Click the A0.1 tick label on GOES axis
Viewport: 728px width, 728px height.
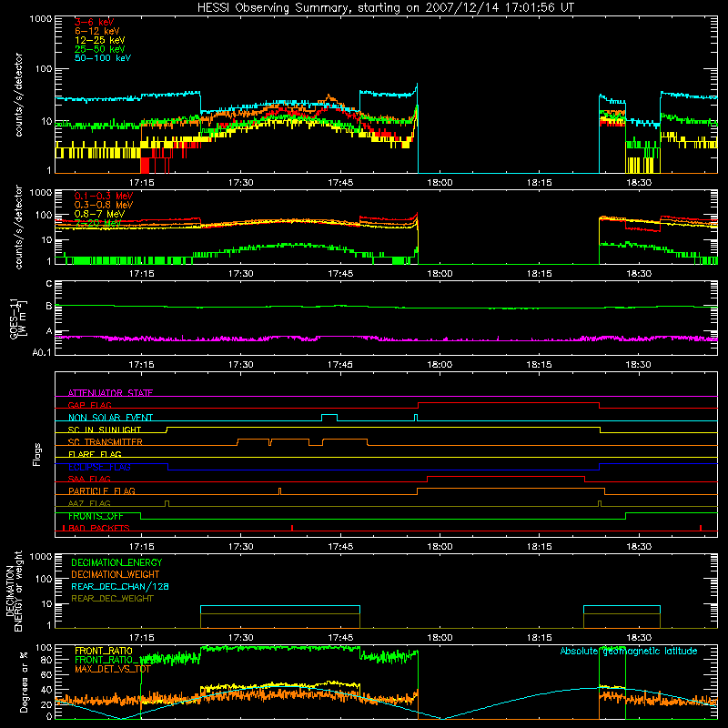42,353
